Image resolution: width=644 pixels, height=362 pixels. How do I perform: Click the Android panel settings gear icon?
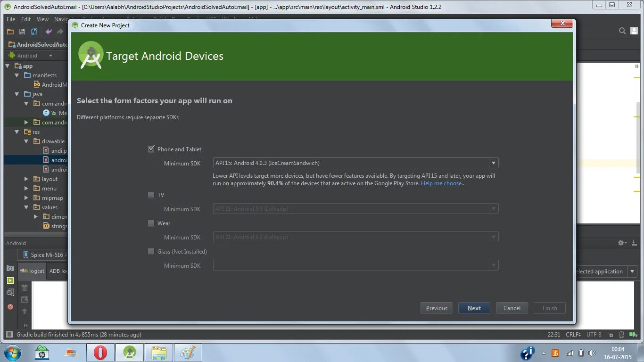point(622,243)
